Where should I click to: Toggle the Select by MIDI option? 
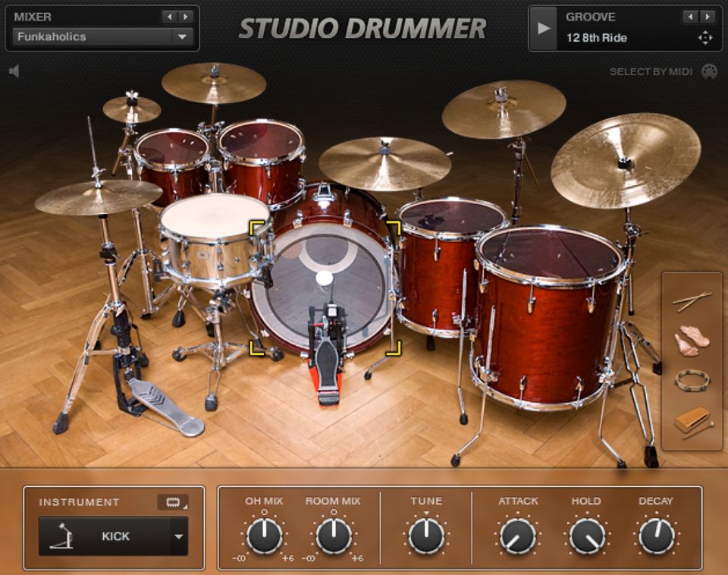(709, 71)
